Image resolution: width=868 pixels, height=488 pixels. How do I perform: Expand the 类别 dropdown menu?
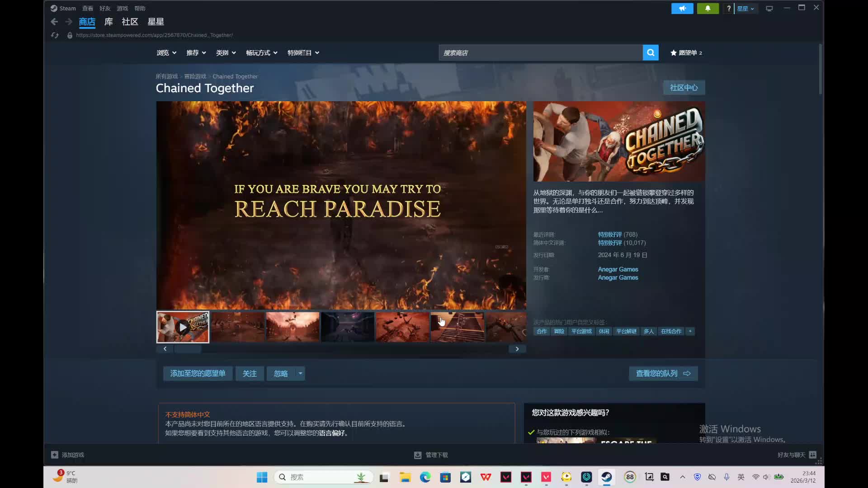226,53
